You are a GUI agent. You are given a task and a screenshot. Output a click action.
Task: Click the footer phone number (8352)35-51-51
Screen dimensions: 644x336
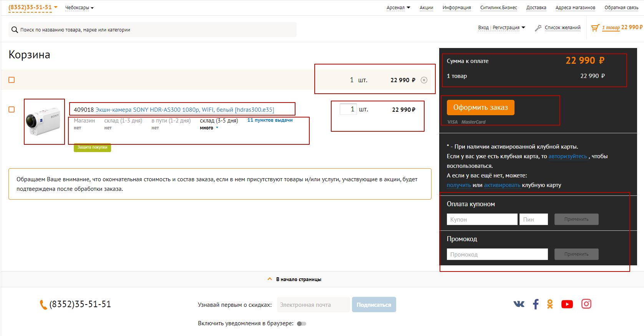(x=80, y=305)
